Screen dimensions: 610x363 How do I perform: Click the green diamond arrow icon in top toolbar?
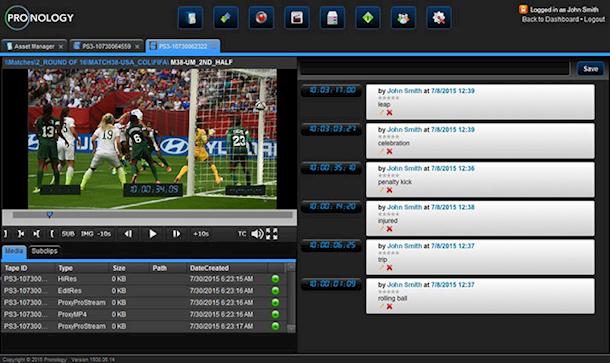pyautogui.click(x=368, y=18)
